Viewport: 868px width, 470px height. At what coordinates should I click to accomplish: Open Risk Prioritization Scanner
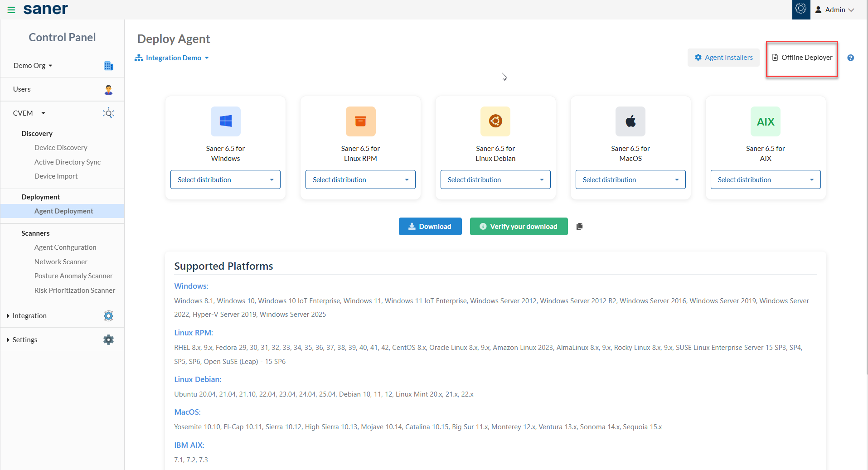(x=75, y=291)
